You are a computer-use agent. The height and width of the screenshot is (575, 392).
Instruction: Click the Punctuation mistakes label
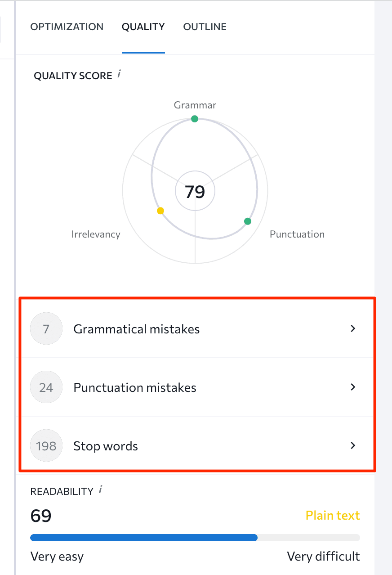click(x=135, y=387)
